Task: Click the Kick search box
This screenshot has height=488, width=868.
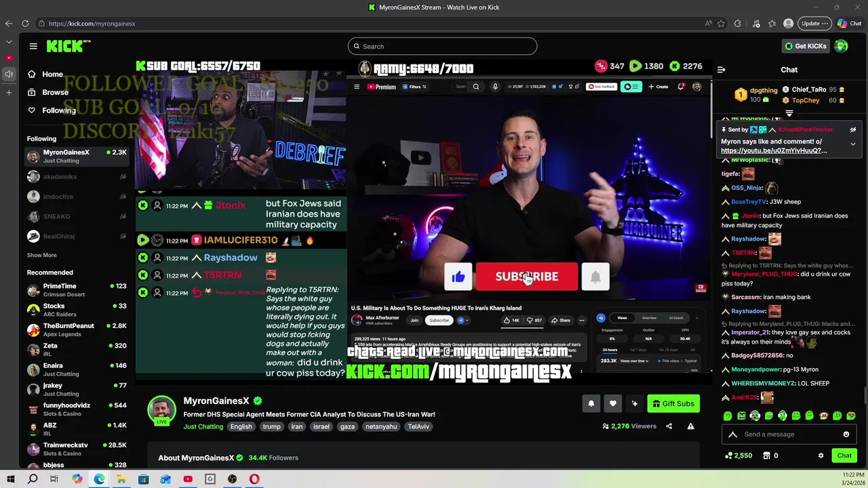Action: (x=442, y=46)
